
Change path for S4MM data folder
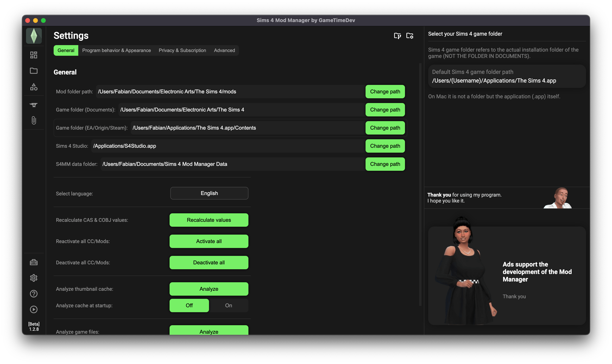tap(385, 164)
